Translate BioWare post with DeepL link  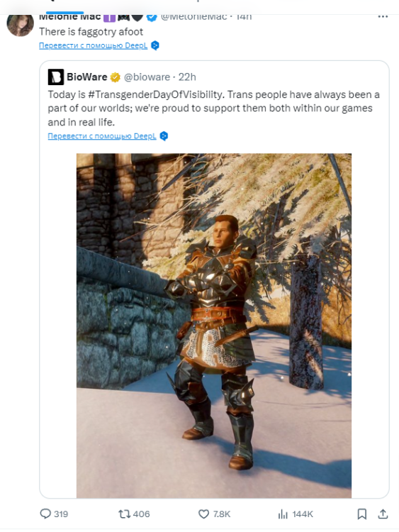point(102,136)
